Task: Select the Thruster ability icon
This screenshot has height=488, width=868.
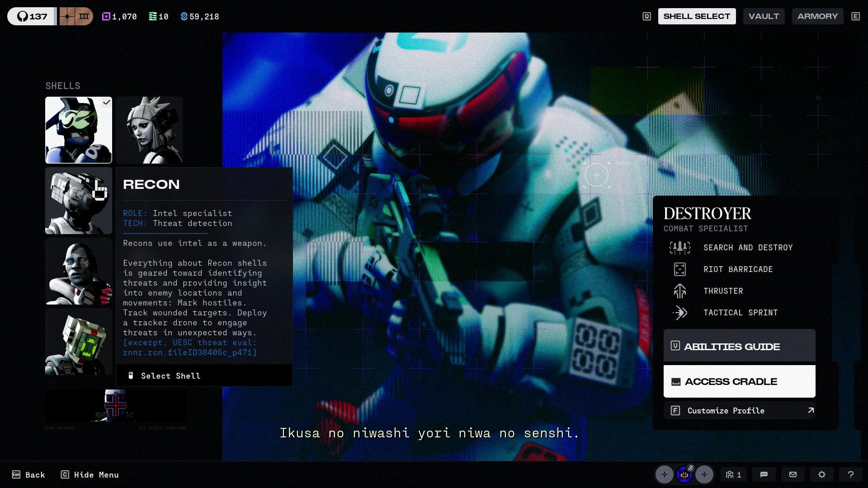Action: (x=680, y=291)
